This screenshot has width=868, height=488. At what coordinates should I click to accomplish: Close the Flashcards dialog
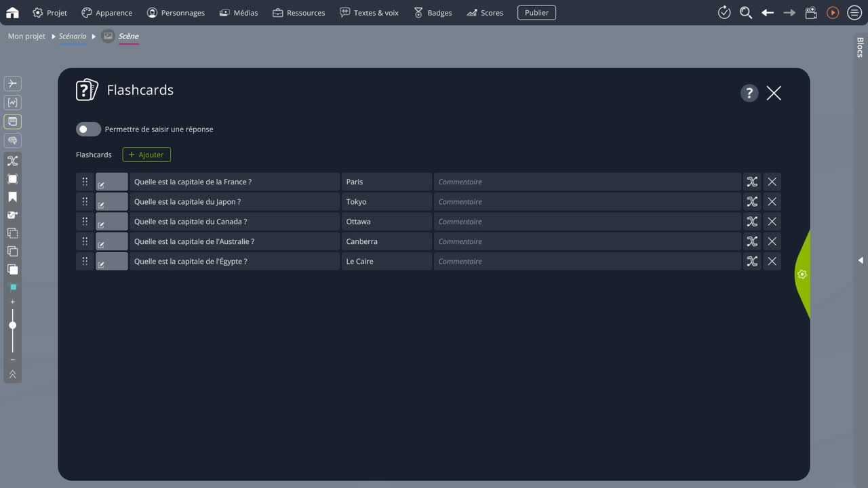point(774,93)
